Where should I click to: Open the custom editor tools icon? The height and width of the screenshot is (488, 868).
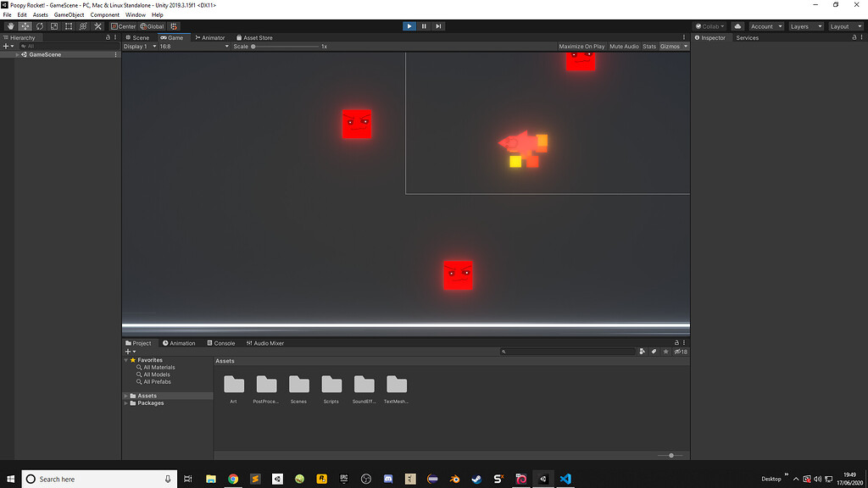[x=97, y=26]
